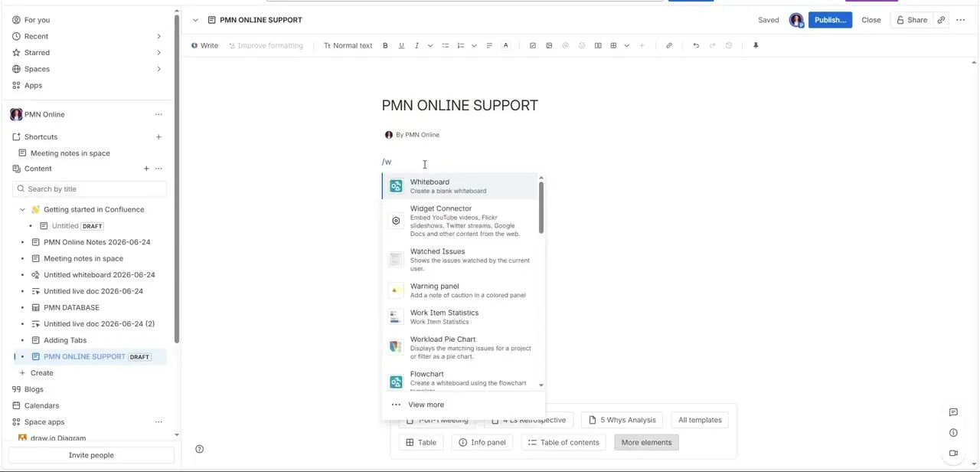Open Adding Tabs page
This screenshot has width=980, height=472.
coord(65,340)
